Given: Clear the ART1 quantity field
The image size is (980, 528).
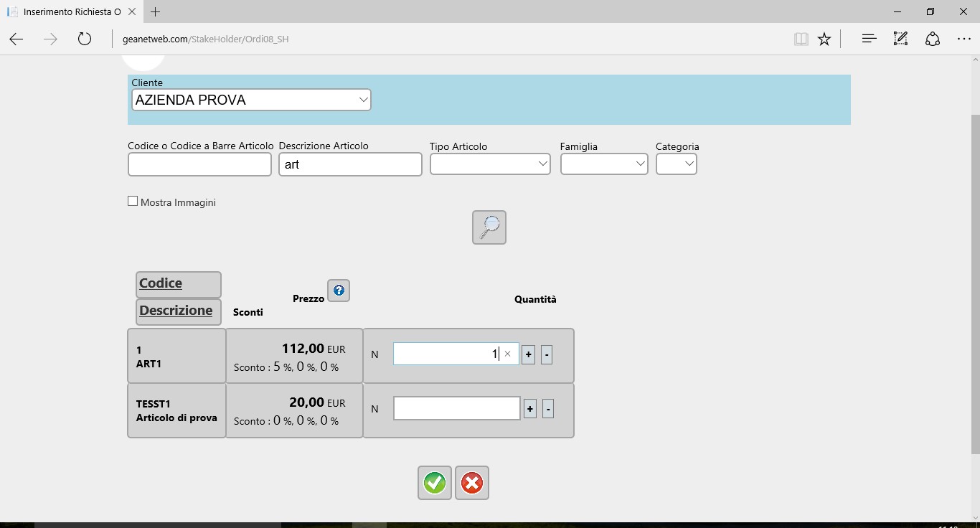Looking at the screenshot, I should tap(508, 354).
